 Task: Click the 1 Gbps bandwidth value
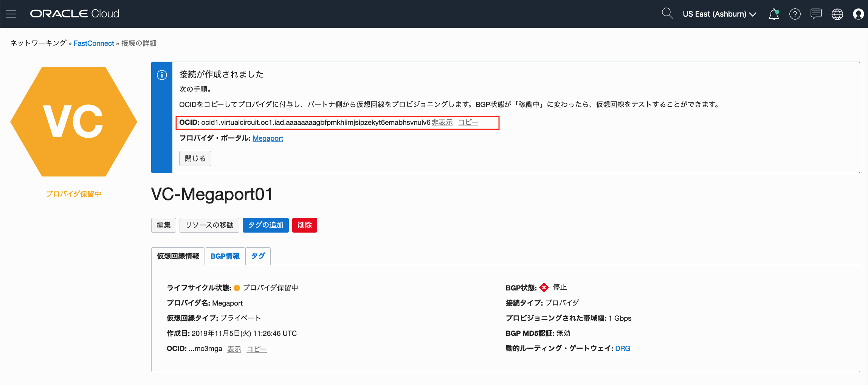[620, 318]
